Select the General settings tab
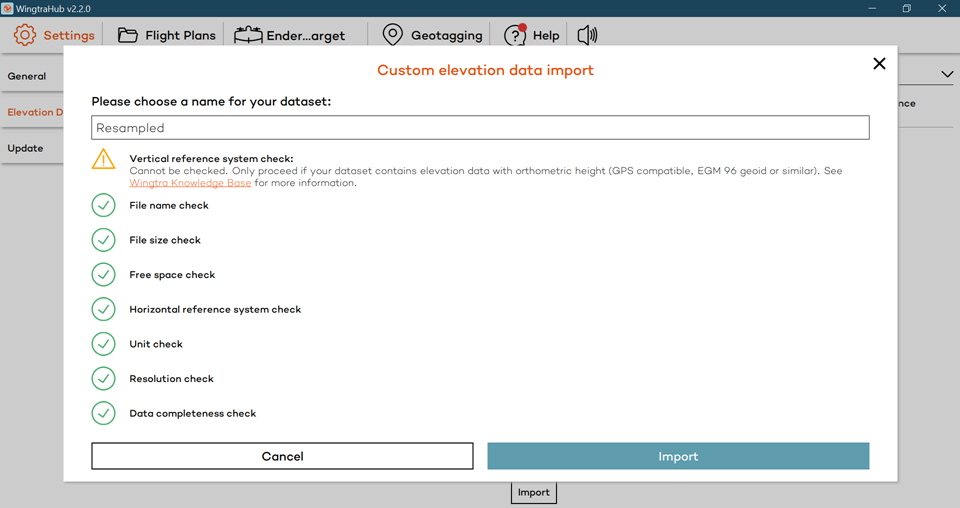The height and width of the screenshot is (508, 960). point(28,76)
